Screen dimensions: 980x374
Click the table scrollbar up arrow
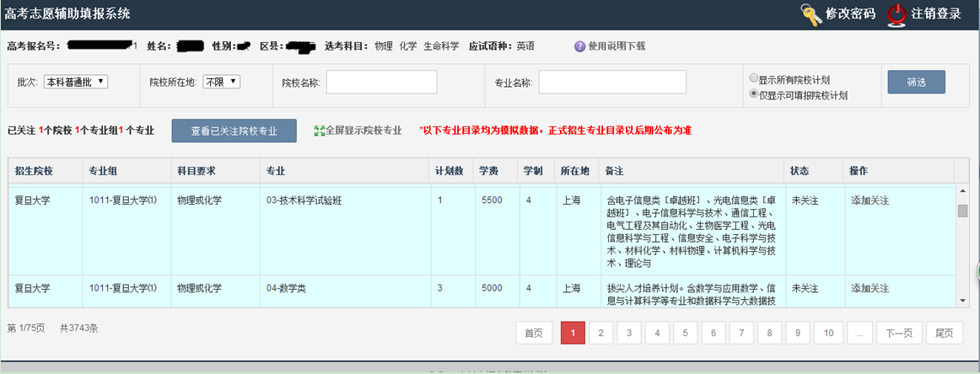click(962, 191)
